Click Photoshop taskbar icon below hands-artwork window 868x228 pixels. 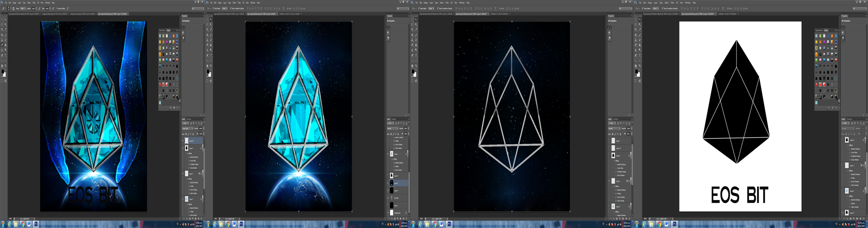[36, 224]
